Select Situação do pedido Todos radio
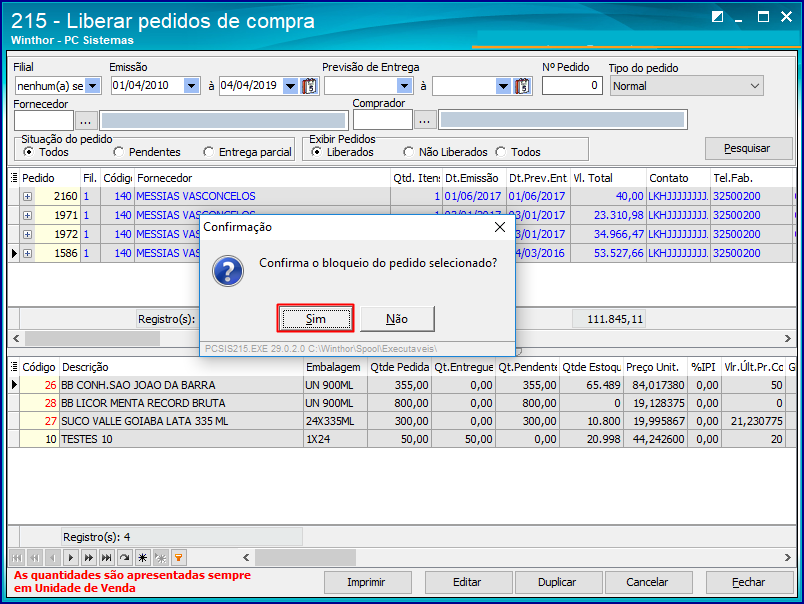This screenshot has width=804, height=604. pyautogui.click(x=29, y=152)
